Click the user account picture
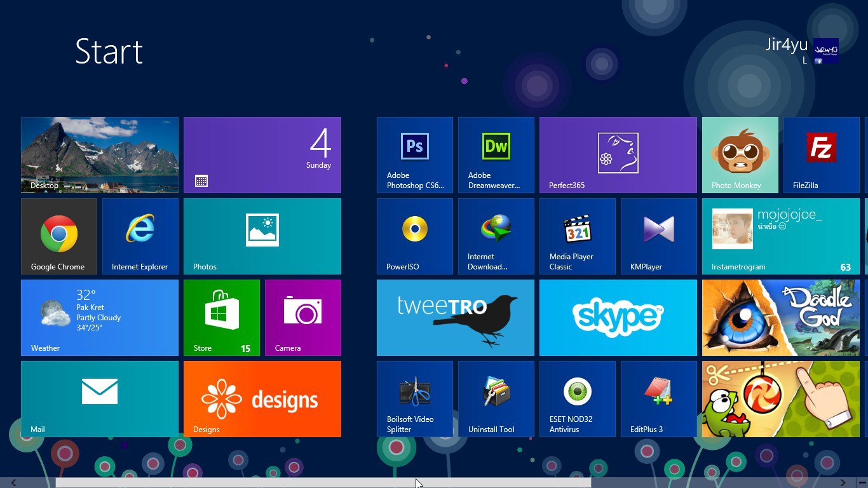 pyautogui.click(x=826, y=51)
